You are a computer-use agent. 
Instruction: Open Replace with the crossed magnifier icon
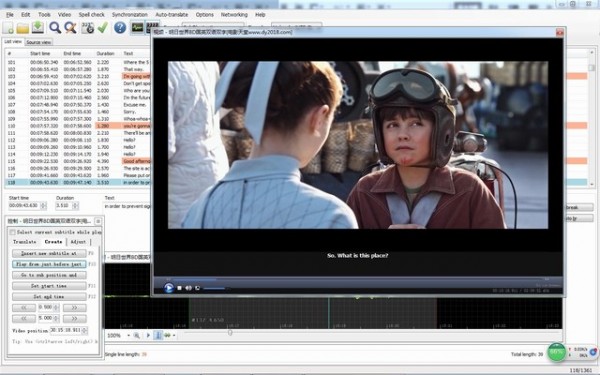click(70, 28)
